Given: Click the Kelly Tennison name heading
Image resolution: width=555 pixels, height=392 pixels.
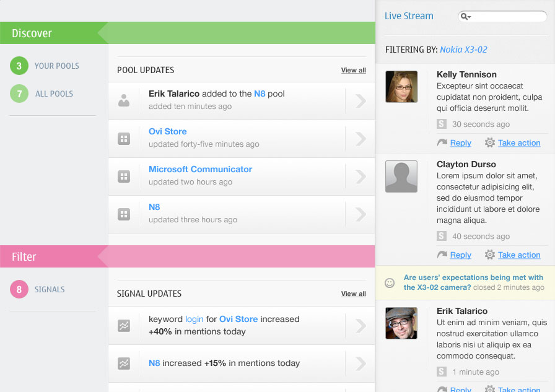Looking at the screenshot, I should pos(466,74).
